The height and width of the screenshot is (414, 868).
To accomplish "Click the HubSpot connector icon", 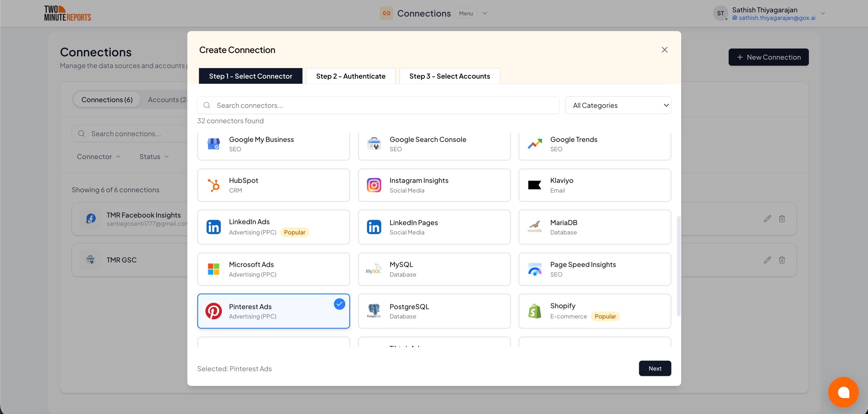I will (213, 185).
